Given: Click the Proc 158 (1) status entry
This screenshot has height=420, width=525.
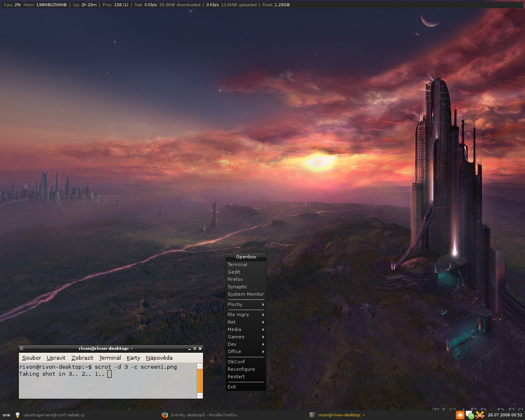Looking at the screenshot, I should tap(115, 5).
